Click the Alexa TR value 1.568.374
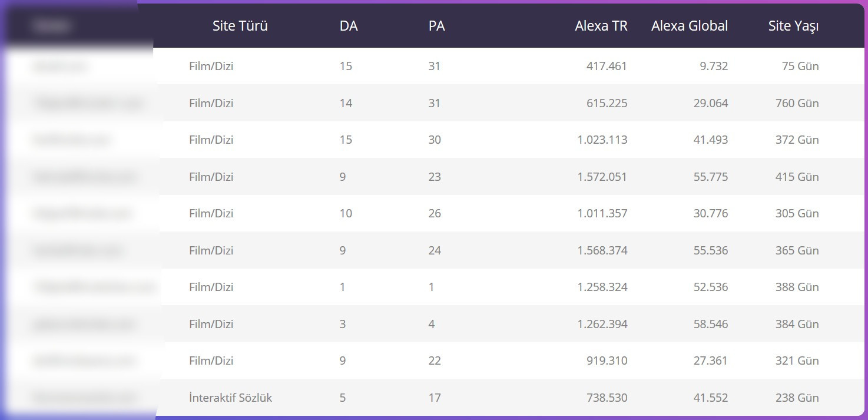Screen dimensions: 868x420 pos(602,250)
